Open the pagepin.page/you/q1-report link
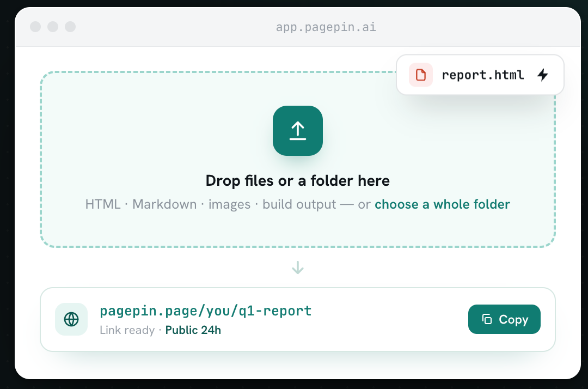Viewport: 588px width, 389px height. tap(205, 311)
